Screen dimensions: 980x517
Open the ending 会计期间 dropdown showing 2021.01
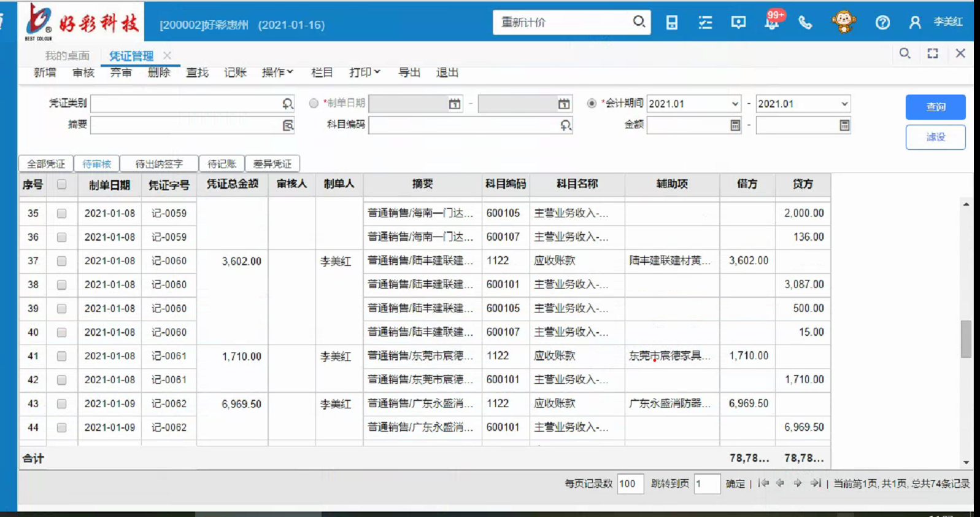coord(803,104)
